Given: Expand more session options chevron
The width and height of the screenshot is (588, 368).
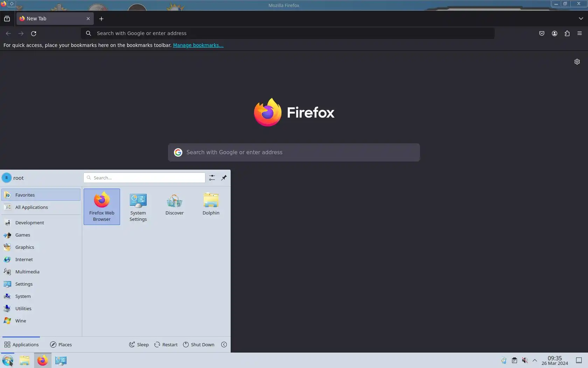Looking at the screenshot, I should click(224, 345).
